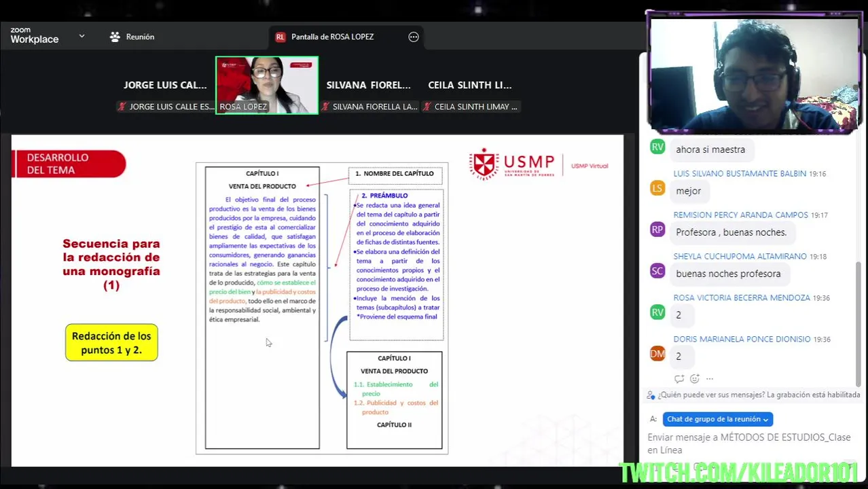Click sender name REMISION PERCY ARANDA CAMPOS
The height and width of the screenshot is (489, 868).
740,215
